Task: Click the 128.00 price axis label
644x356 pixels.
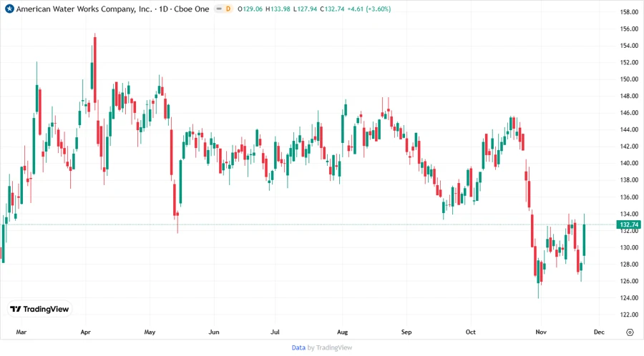Action: point(629,264)
